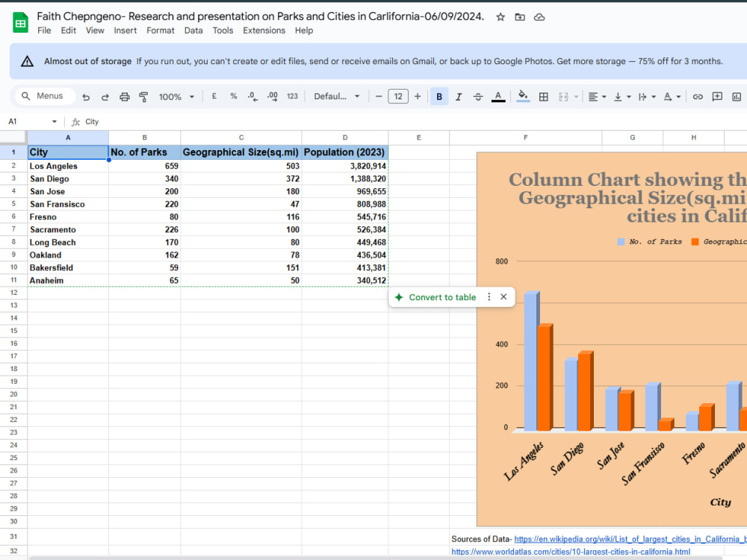747x560 pixels.
Task: Open the name box dropdown arrow
Action: click(55, 122)
